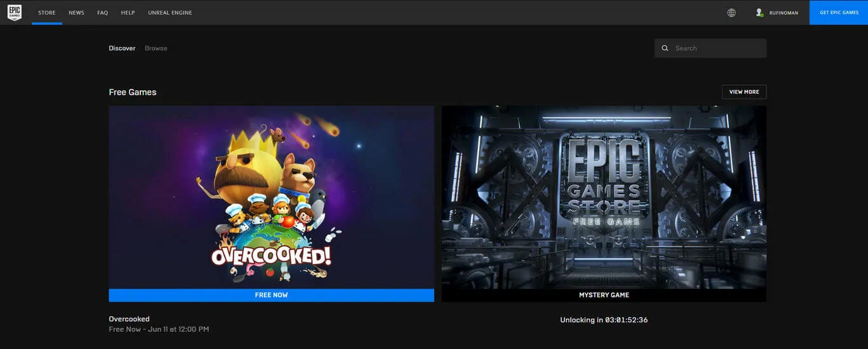Click the search magnifier icon
The height and width of the screenshot is (349, 868).
click(665, 48)
